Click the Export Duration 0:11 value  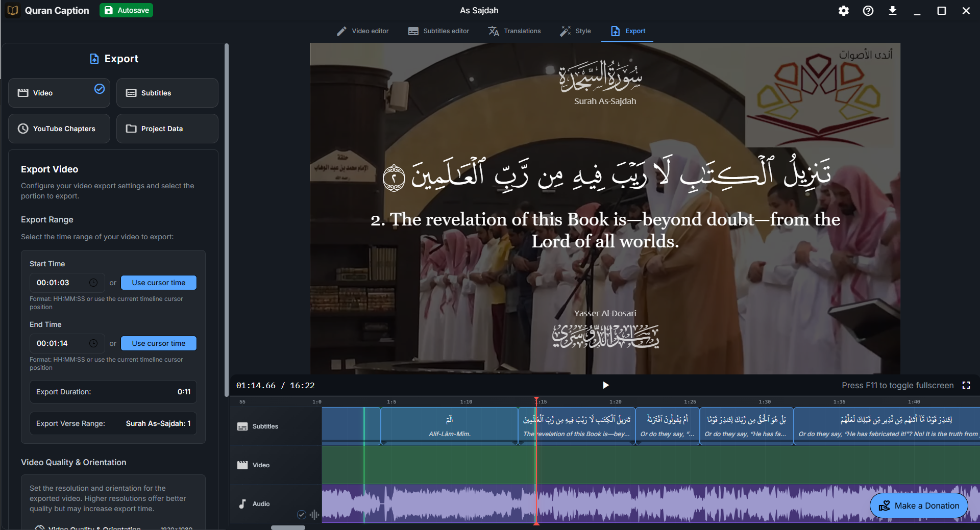(184, 392)
